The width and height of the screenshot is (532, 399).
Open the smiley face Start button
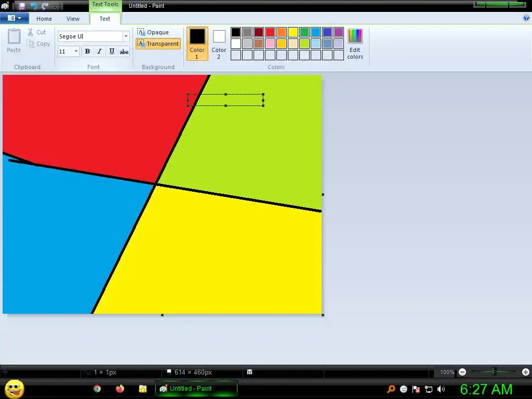pos(14,389)
